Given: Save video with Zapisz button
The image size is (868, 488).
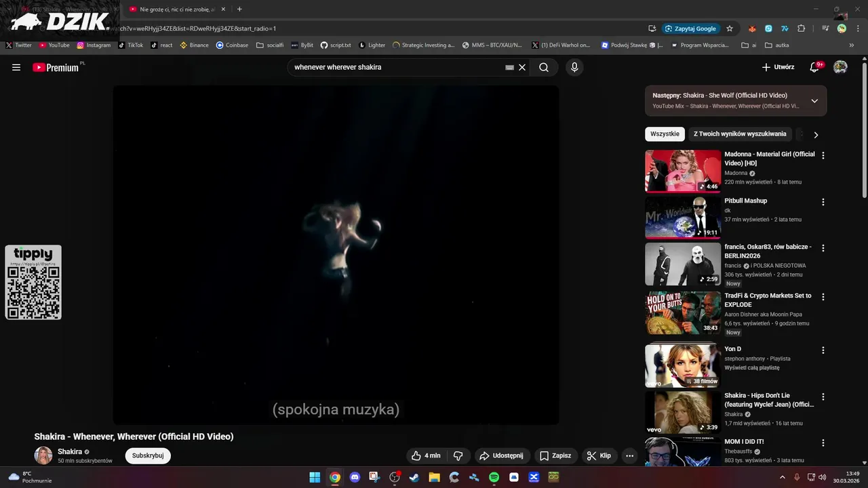Looking at the screenshot, I should [x=555, y=455].
